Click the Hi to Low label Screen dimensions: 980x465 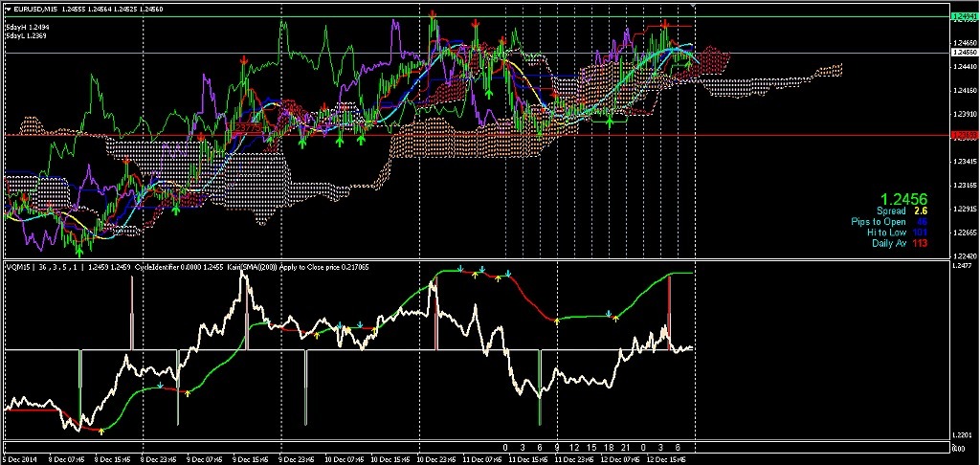click(886, 232)
